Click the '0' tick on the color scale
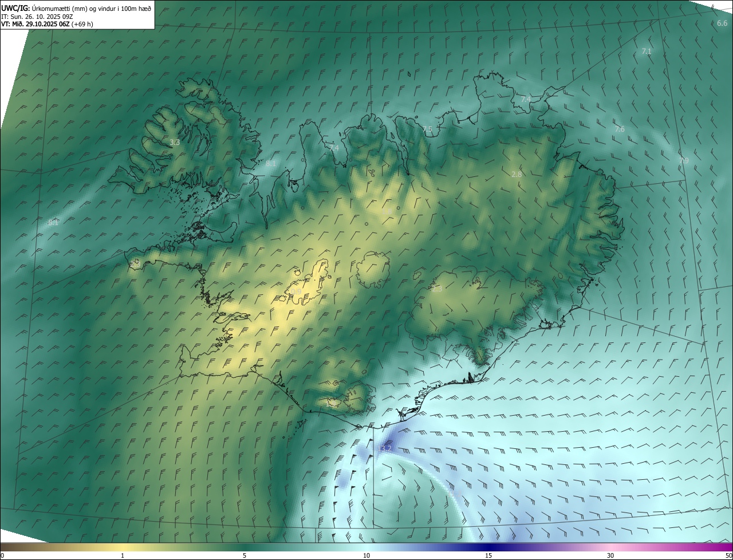The image size is (733, 560). 2,556
